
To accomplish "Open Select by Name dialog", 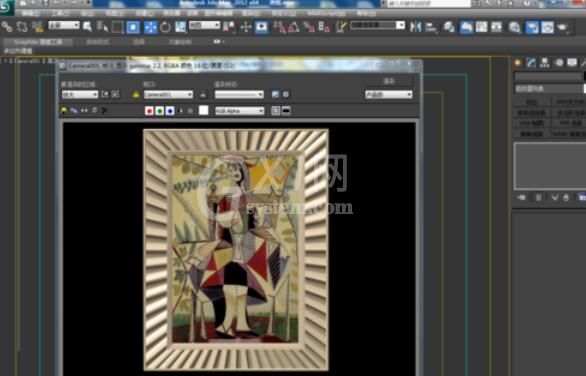I will tap(102, 27).
